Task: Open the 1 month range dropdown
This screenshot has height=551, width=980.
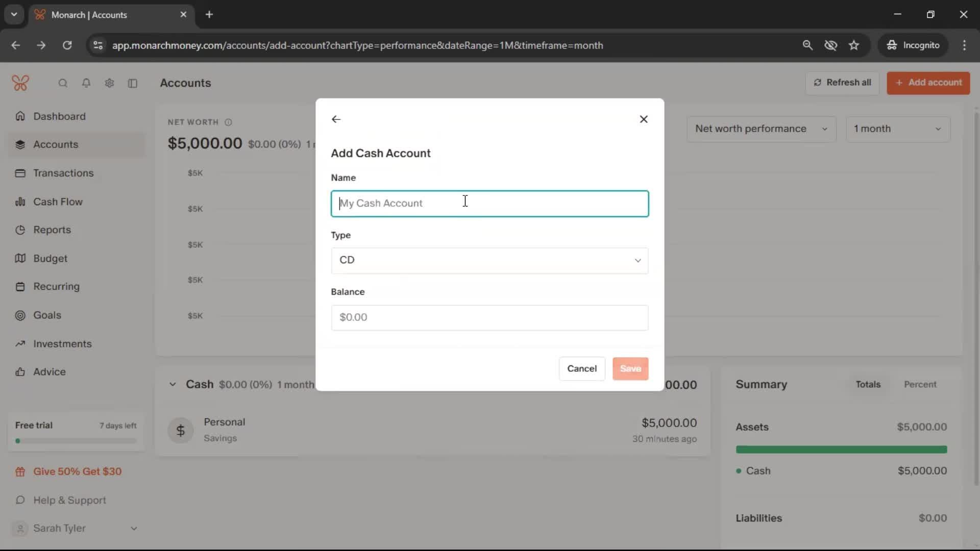Action: click(x=897, y=129)
